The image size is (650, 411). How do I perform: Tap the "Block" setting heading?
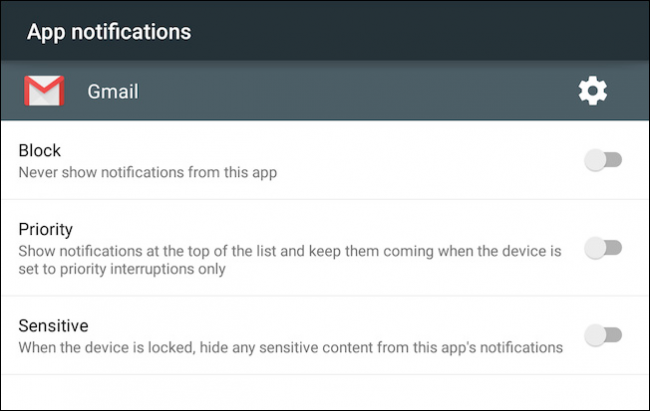(x=40, y=151)
